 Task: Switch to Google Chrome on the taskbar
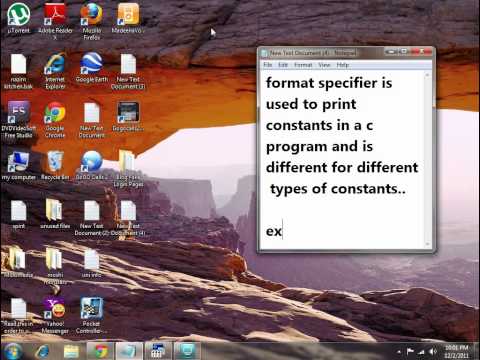(x=100, y=351)
